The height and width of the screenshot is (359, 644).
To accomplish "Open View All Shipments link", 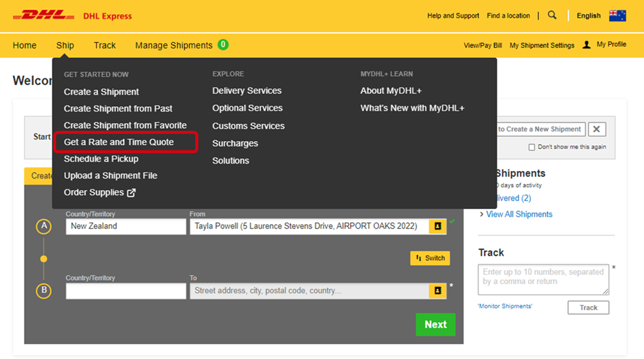I will pos(519,215).
